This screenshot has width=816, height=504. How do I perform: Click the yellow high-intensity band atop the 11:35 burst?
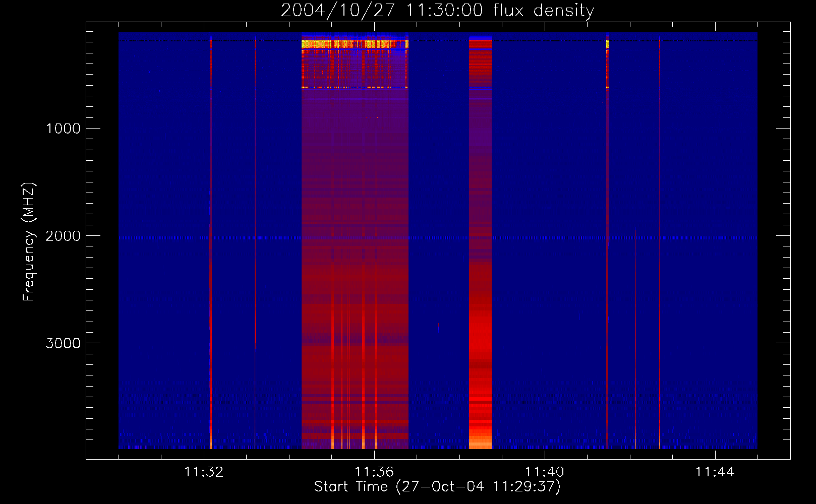coord(355,44)
